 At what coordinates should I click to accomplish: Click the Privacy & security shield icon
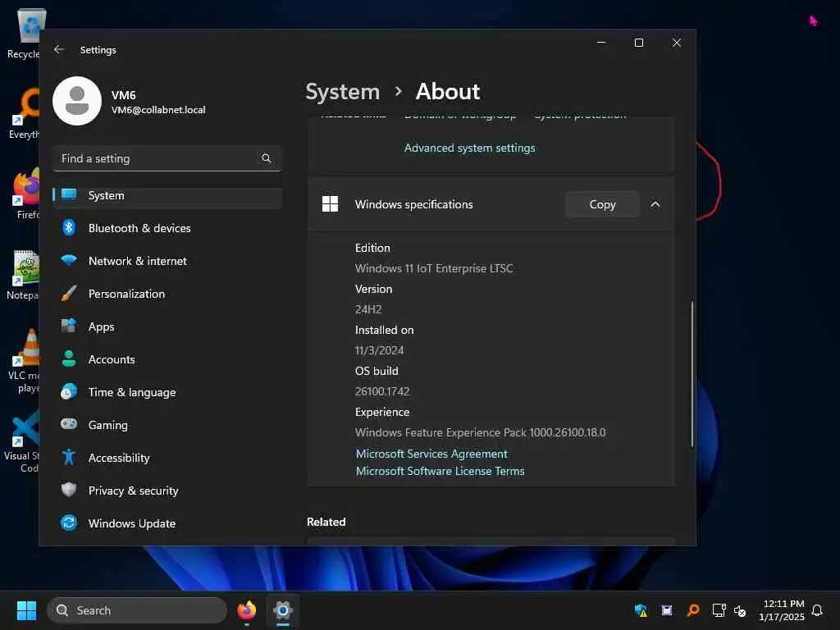click(x=69, y=490)
